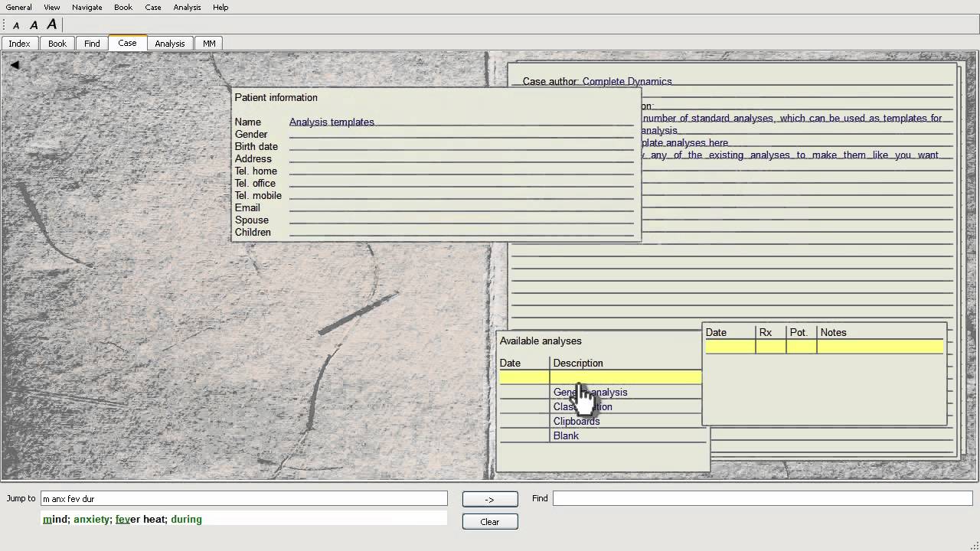Select the smallest font size A icon

(16, 25)
